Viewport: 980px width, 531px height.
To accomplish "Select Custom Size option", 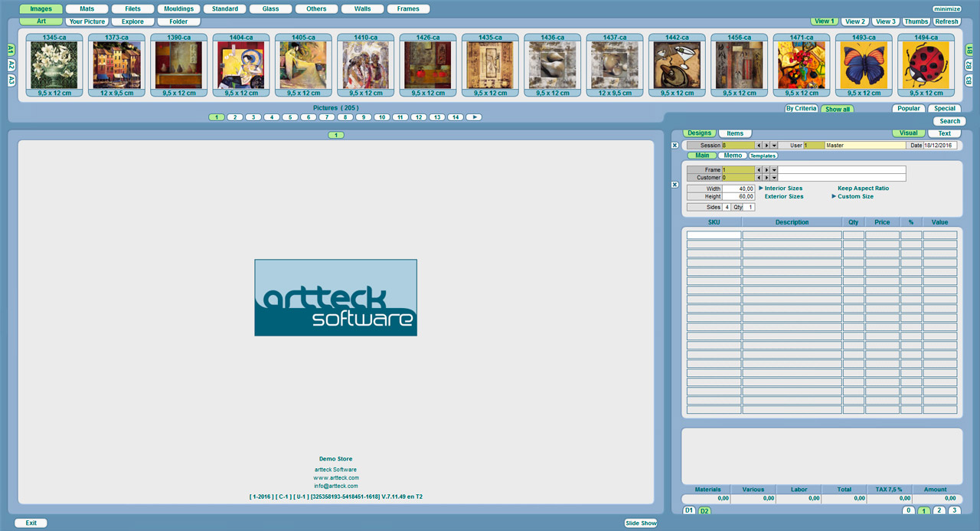I will coord(855,196).
